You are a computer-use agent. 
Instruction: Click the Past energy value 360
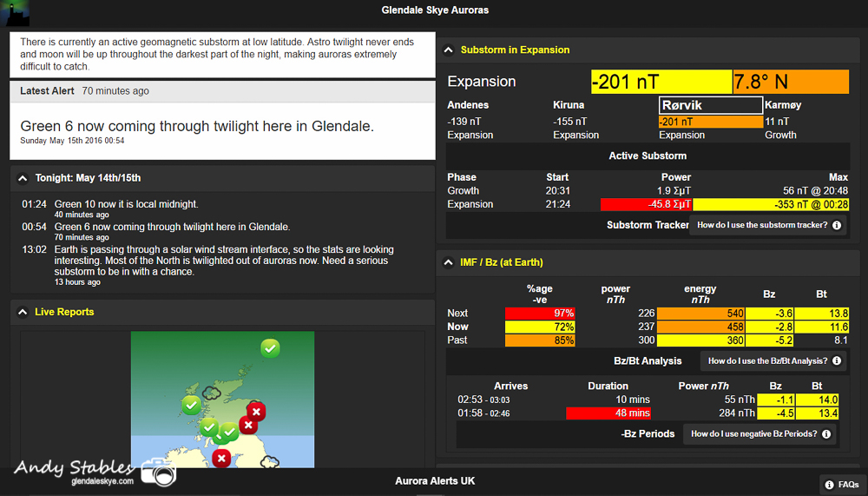click(700, 341)
